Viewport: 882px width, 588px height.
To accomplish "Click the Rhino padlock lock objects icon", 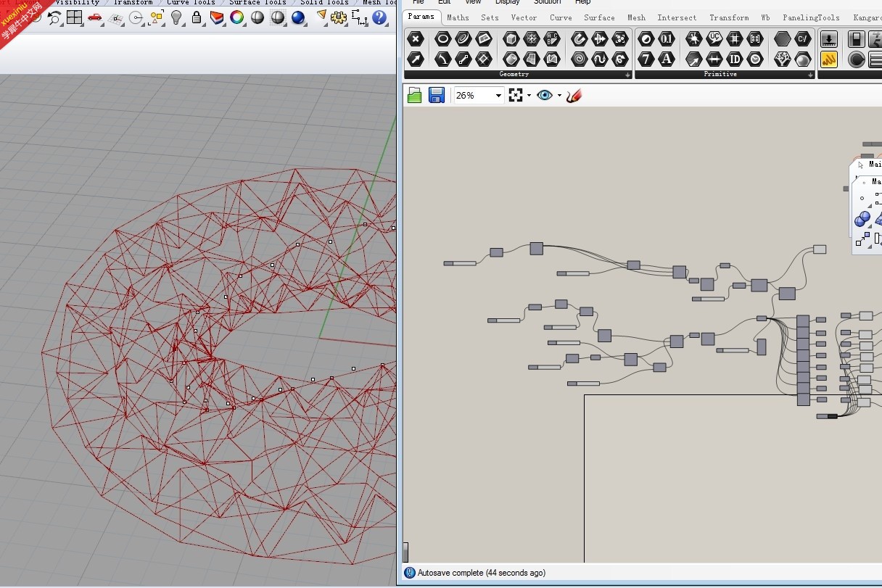I will (x=196, y=17).
